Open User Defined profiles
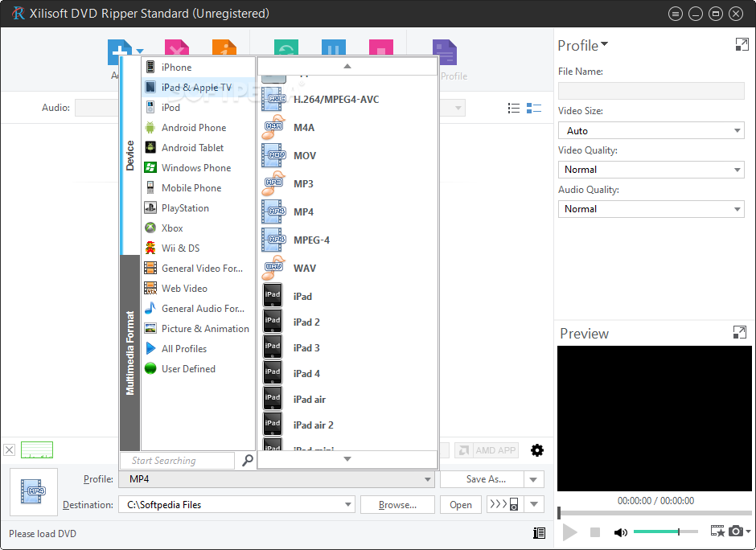The width and height of the screenshot is (756, 550). (198, 369)
